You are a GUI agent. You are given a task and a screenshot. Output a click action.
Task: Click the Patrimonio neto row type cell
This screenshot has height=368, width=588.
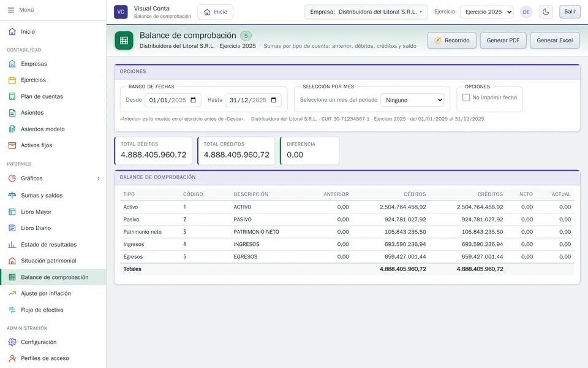pos(143,232)
